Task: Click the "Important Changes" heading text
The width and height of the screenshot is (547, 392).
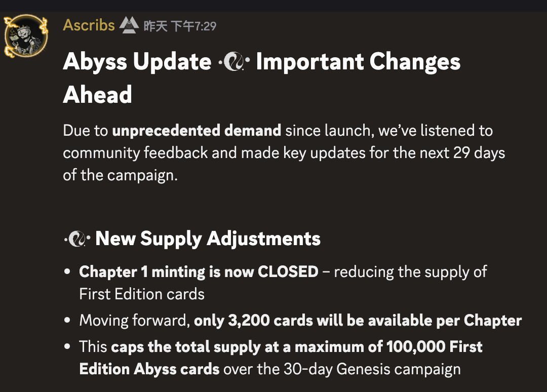Action: (x=358, y=62)
